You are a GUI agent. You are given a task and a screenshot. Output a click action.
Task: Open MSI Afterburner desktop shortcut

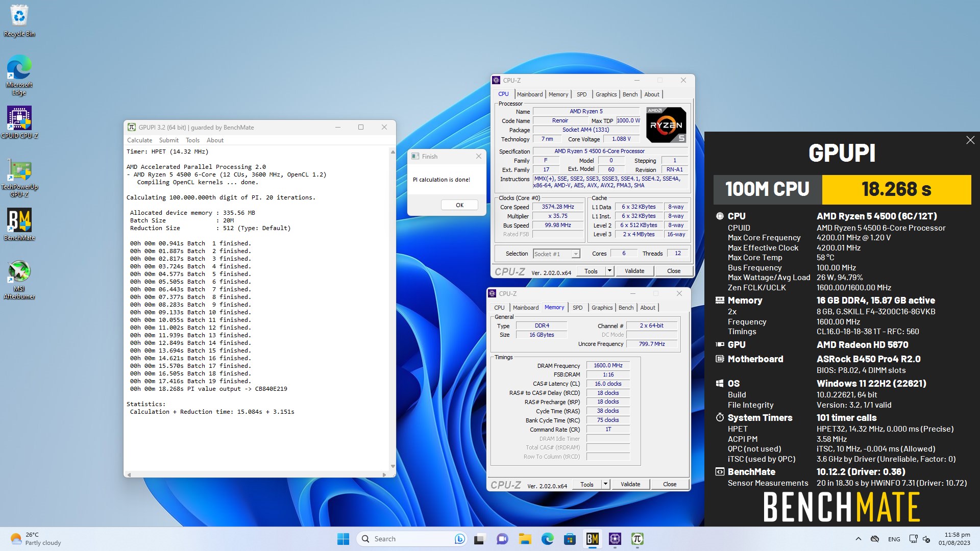[19, 280]
